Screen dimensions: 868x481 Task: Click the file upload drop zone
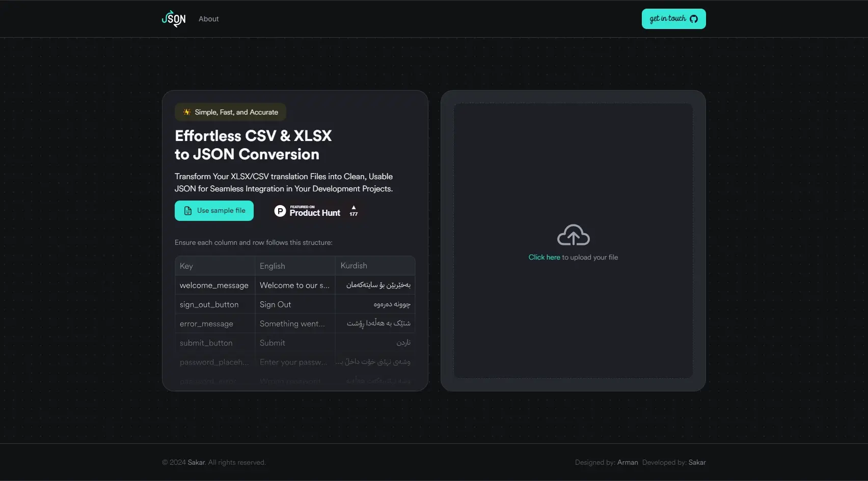(x=573, y=241)
